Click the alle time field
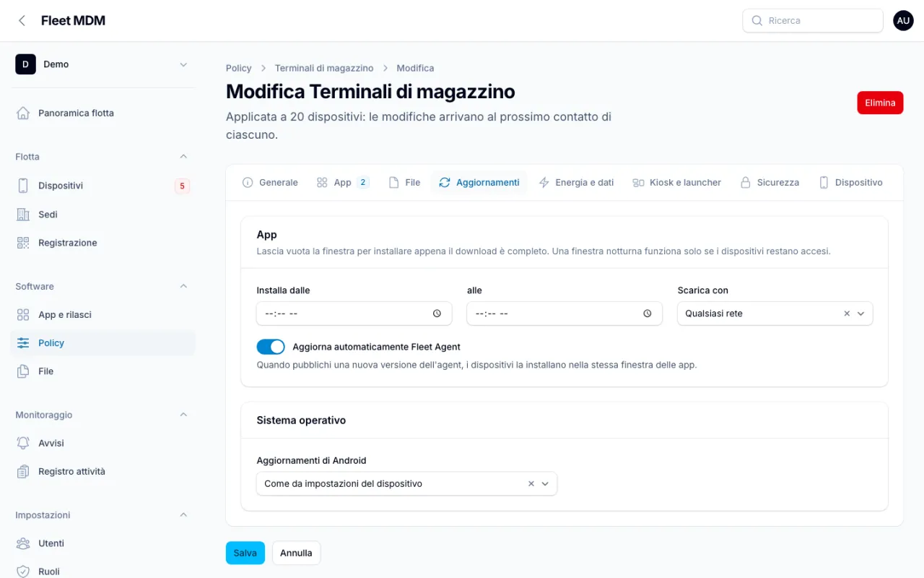The height and width of the screenshot is (578, 924). click(565, 314)
